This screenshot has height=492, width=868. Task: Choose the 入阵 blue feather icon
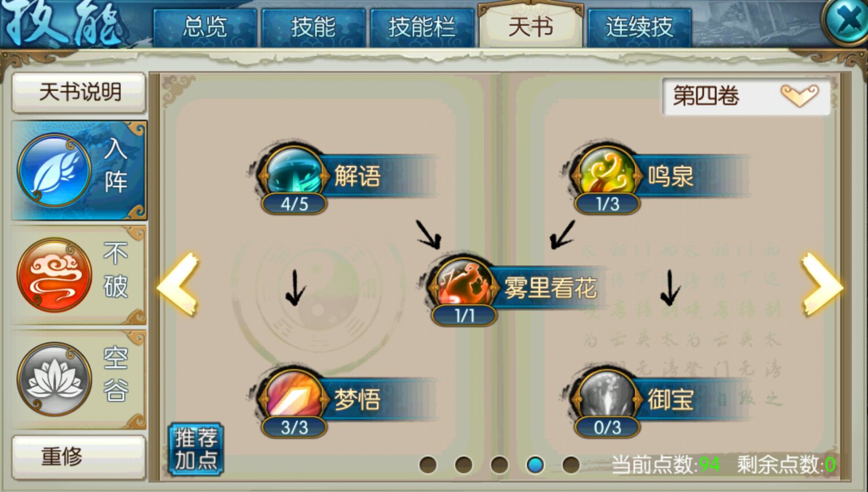tap(54, 170)
